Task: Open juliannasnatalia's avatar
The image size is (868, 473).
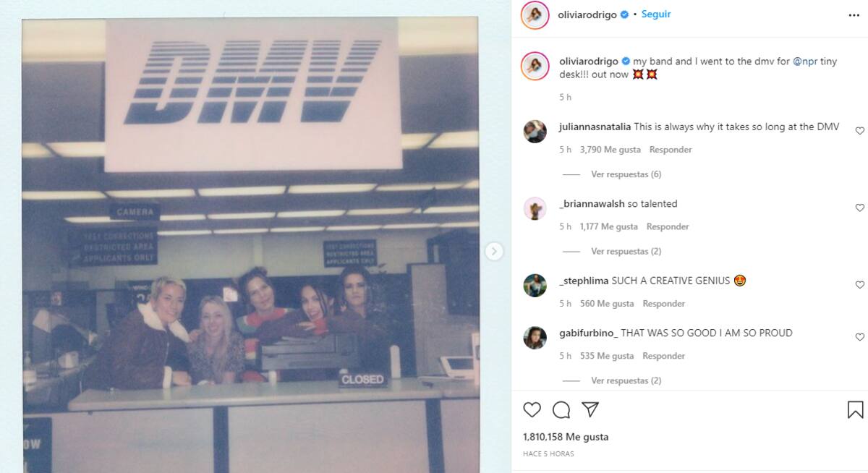Action: pyautogui.click(x=535, y=131)
